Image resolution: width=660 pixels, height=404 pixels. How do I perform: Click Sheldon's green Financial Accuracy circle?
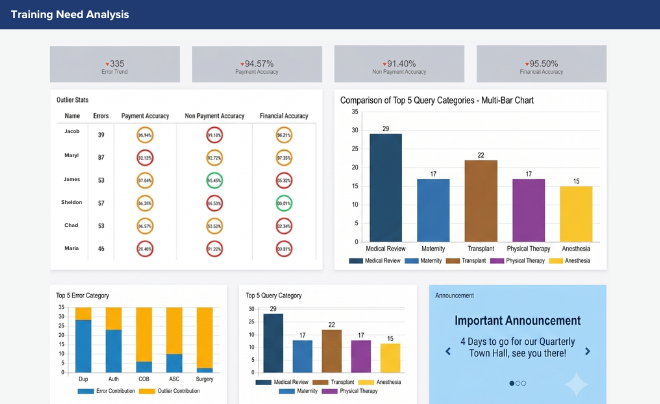284,203
